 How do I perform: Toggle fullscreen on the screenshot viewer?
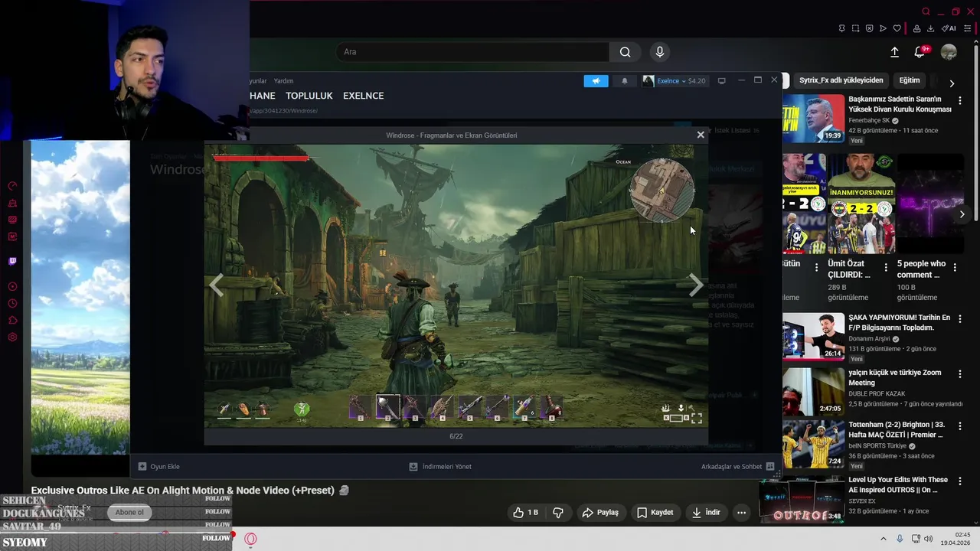696,418
